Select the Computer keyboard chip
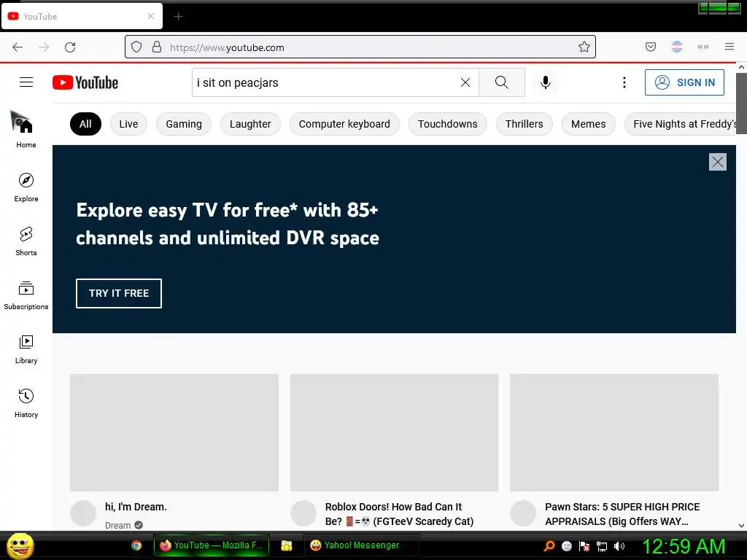Image resolution: width=747 pixels, height=560 pixels. click(x=344, y=124)
